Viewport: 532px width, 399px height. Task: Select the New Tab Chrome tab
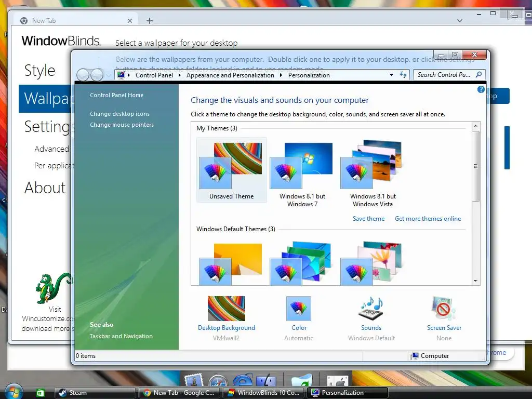coord(76,20)
